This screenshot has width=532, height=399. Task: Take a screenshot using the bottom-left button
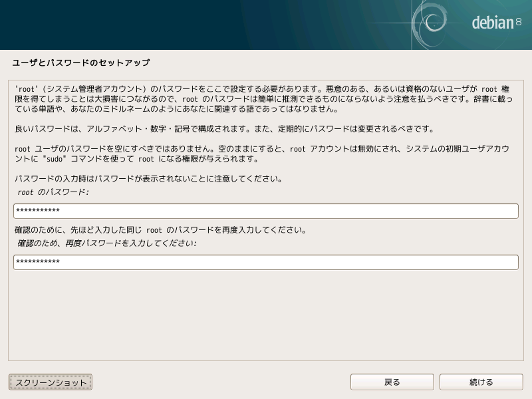[49, 382]
